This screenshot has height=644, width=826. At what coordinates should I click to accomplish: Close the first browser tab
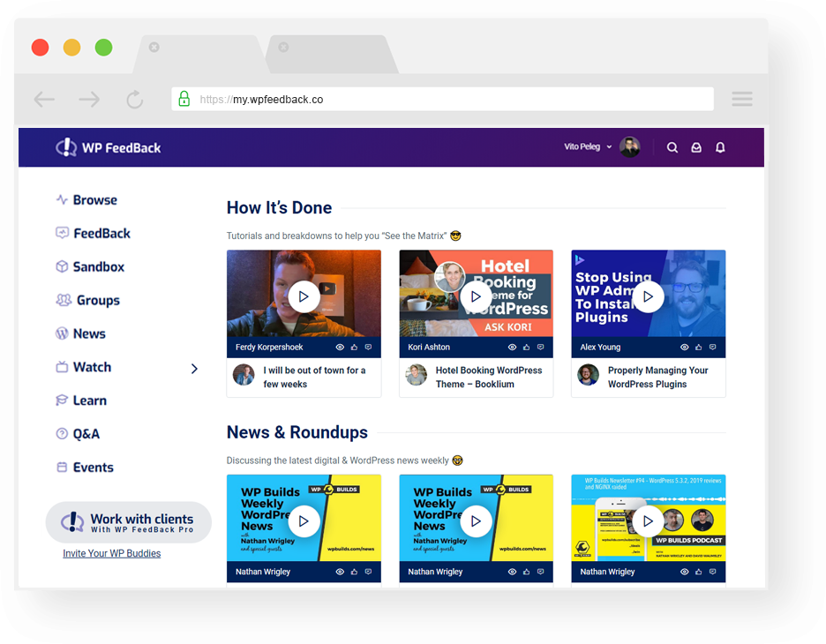(x=154, y=48)
